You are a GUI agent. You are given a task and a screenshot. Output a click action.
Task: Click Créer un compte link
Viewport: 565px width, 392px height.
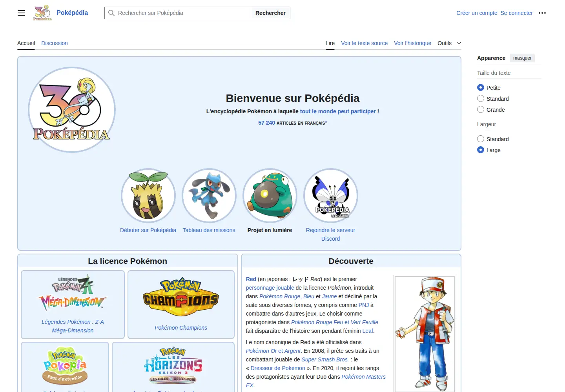pos(477,13)
